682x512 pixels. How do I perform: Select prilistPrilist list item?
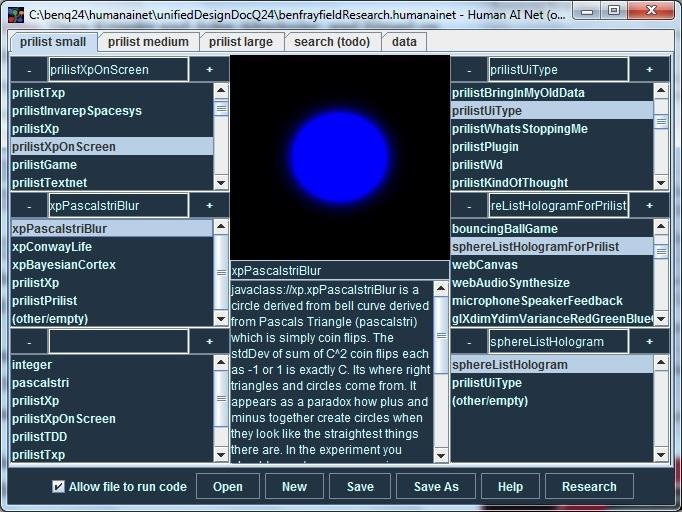pyautogui.click(x=112, y=301)
